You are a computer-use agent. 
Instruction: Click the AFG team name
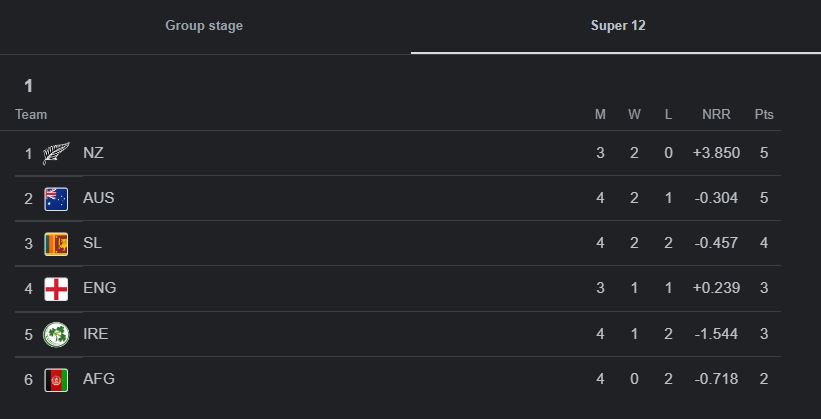98,379
